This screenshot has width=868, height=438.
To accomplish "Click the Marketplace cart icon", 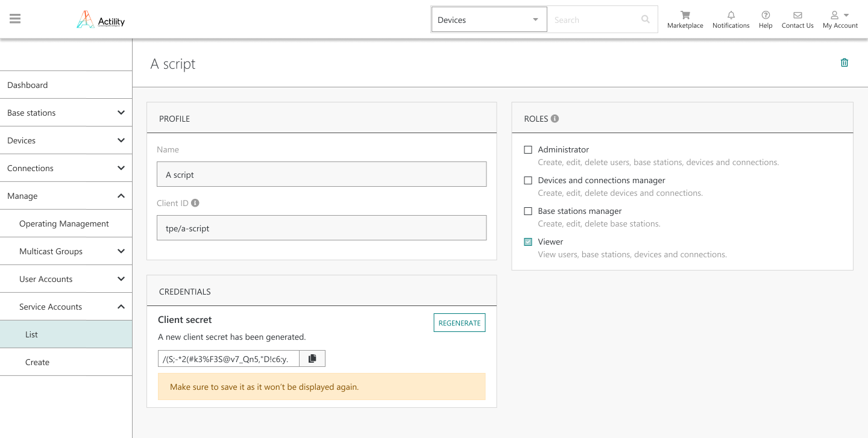I will [x=685, y=15].
